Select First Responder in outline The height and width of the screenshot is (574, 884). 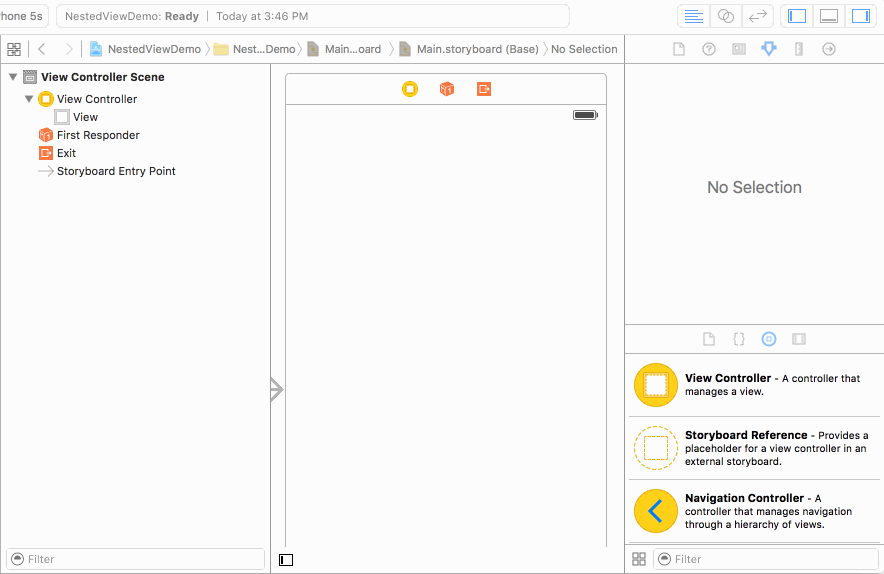pos(89,135)
